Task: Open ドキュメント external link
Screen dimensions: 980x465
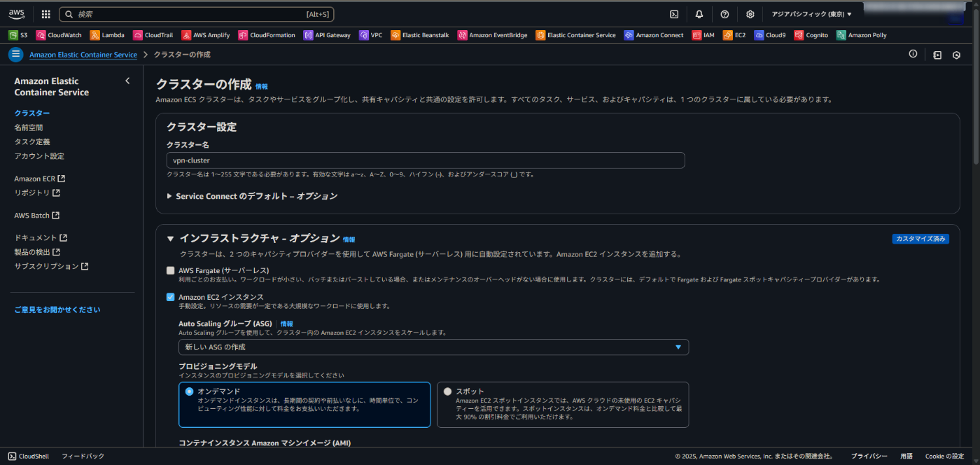Action: tap(41, 238)
